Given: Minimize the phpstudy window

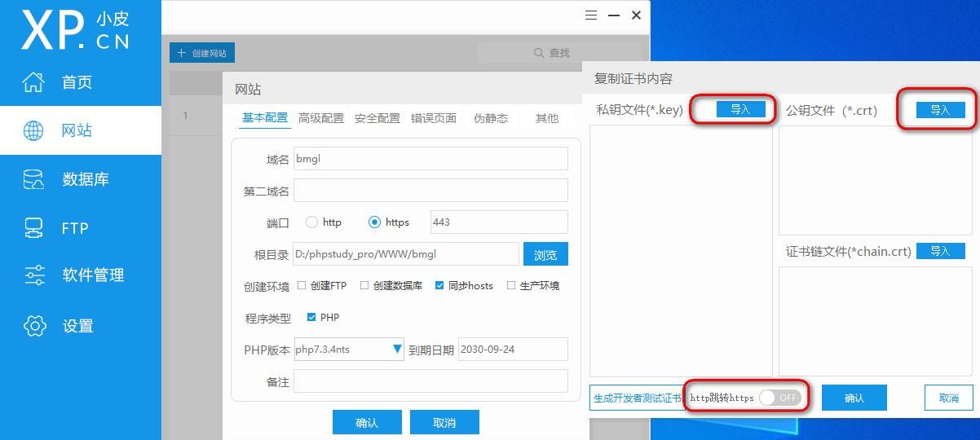Looking at the screenshot, I should click(x=614, y=15).
